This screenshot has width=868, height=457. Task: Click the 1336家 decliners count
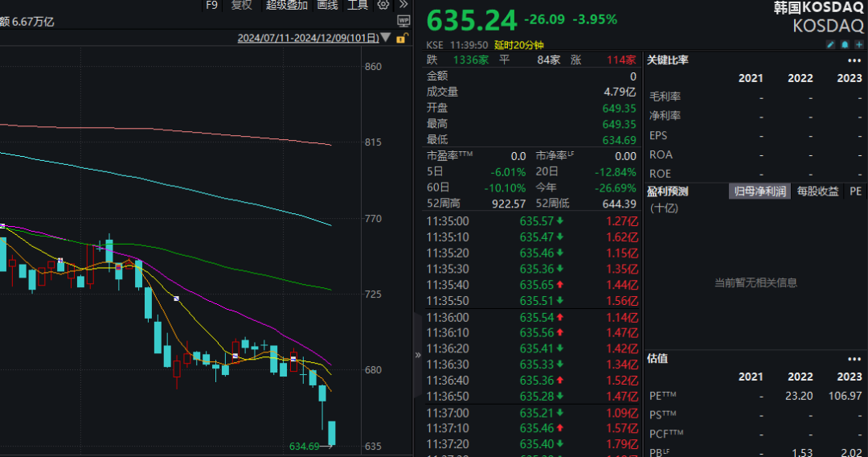[x=471, y=60]
